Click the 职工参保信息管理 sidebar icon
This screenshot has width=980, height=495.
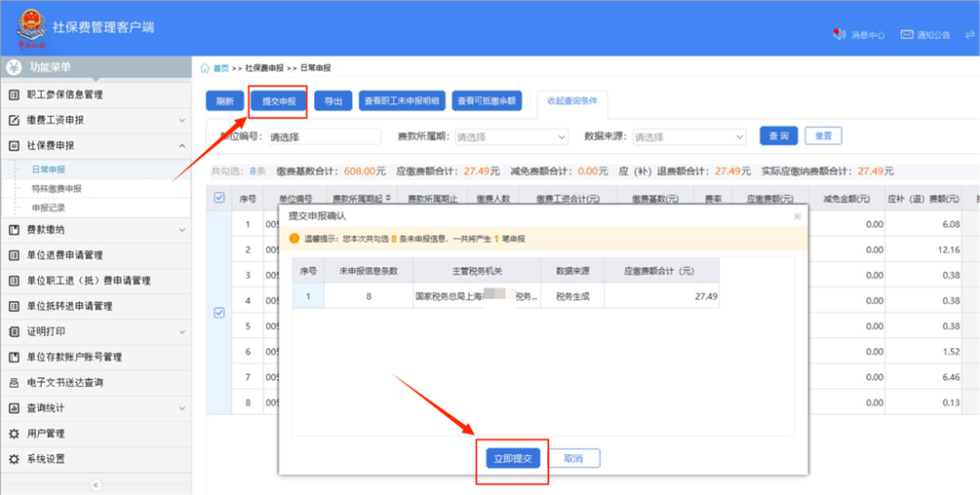pyautogui.click(x=14, y=94)
